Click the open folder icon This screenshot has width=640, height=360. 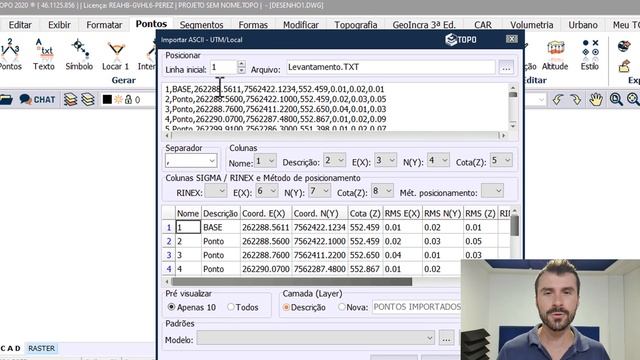pyautogui.click(x=6, y=100)
